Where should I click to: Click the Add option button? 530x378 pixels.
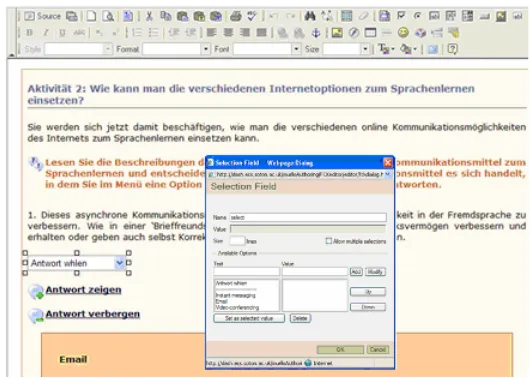356,271
